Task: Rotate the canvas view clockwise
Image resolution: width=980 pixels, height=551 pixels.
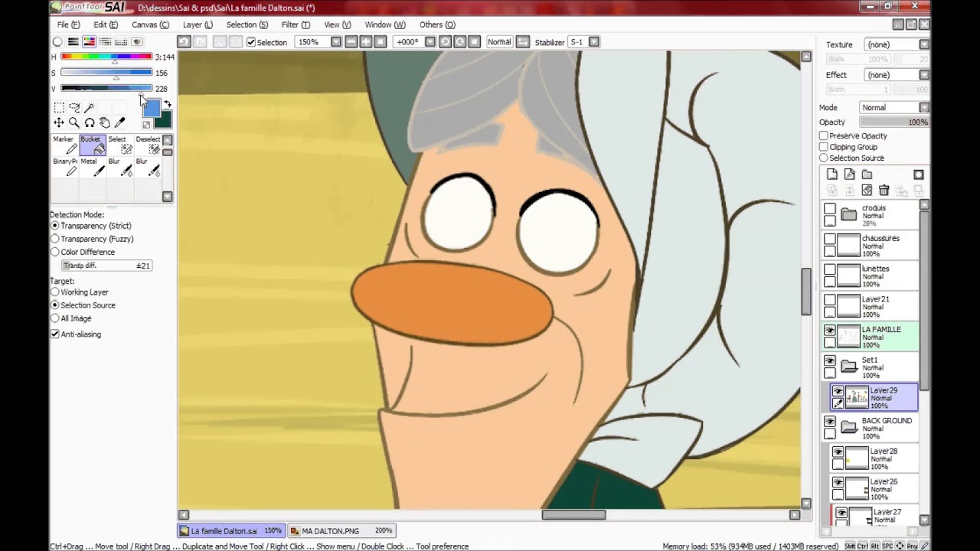Action: coord(459,42)
